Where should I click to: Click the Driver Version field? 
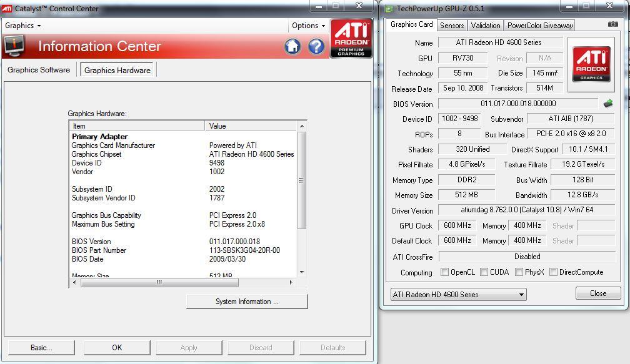coord(527,210)
